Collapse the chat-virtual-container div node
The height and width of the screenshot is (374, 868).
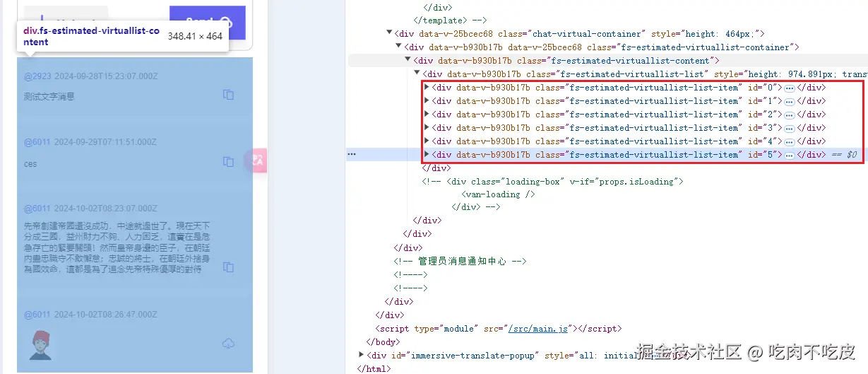(x=389, y=33)
